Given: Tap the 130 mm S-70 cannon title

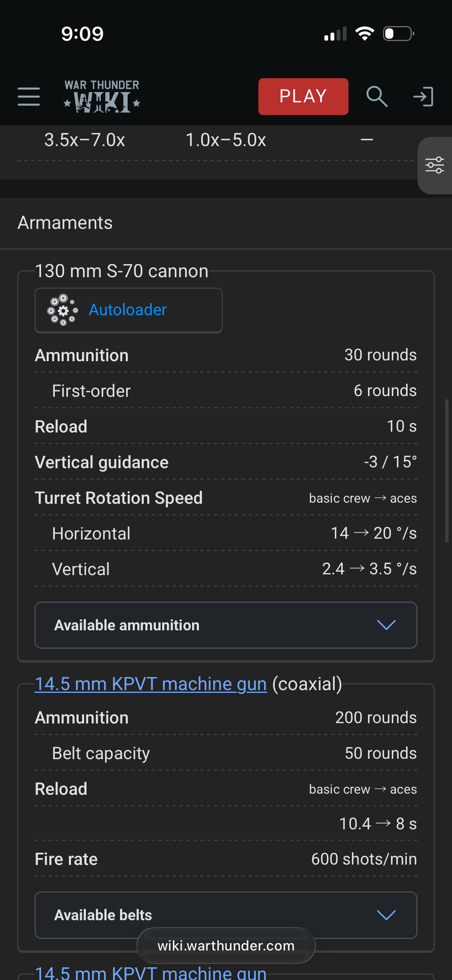Looking at the screenshot, I should (122, 271).
